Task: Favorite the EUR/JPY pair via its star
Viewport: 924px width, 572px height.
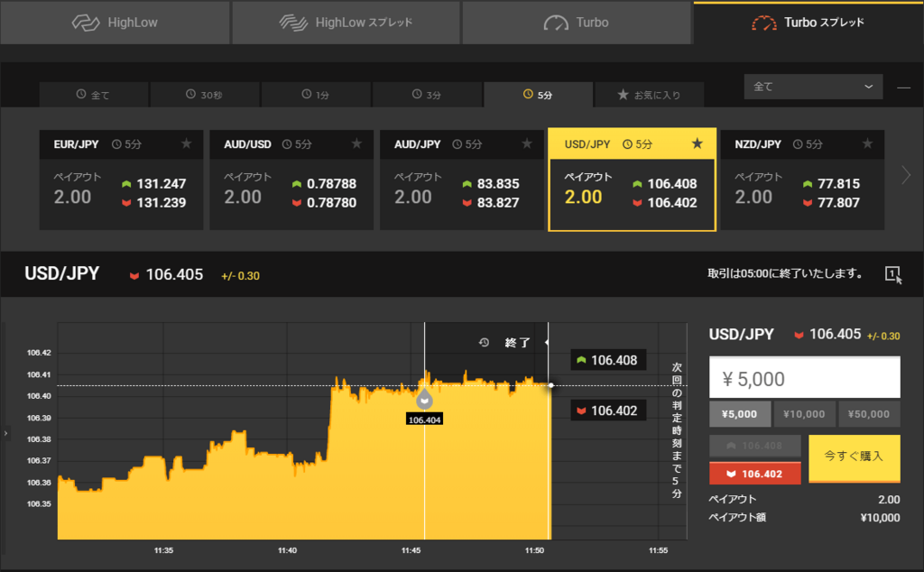Action: [x=187, y=143]
